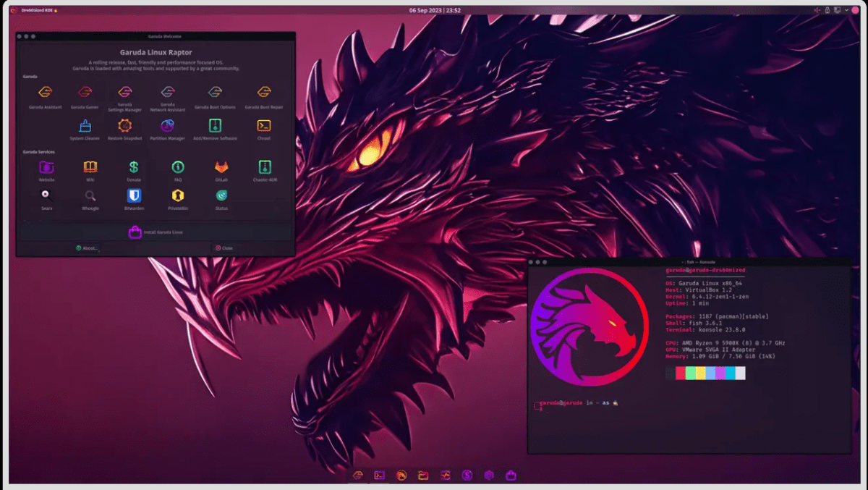Screen dimensions: 868x490
Task: Launch Konsole from the bottom dock
Action: point(379,475)
